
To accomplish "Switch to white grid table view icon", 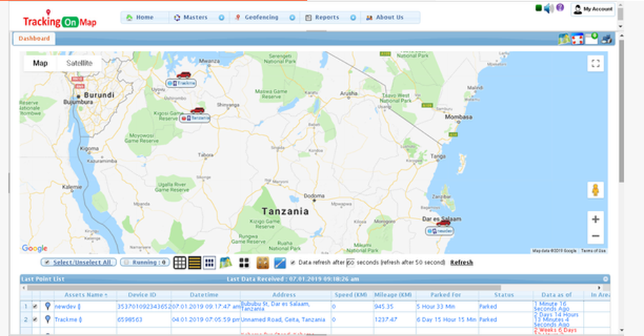I will (x=180, y=263).
